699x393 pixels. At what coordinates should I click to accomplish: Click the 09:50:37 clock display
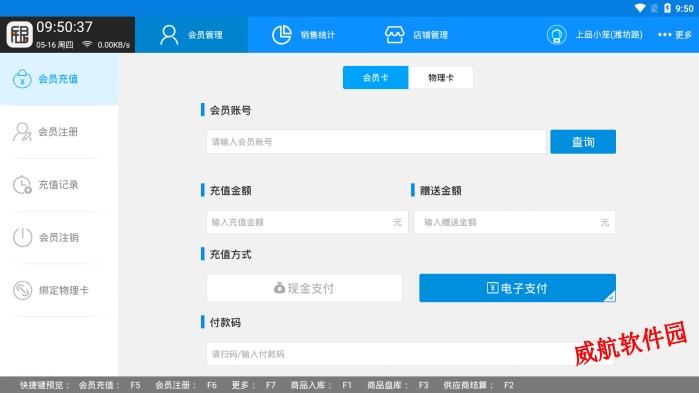pos(65,27)
